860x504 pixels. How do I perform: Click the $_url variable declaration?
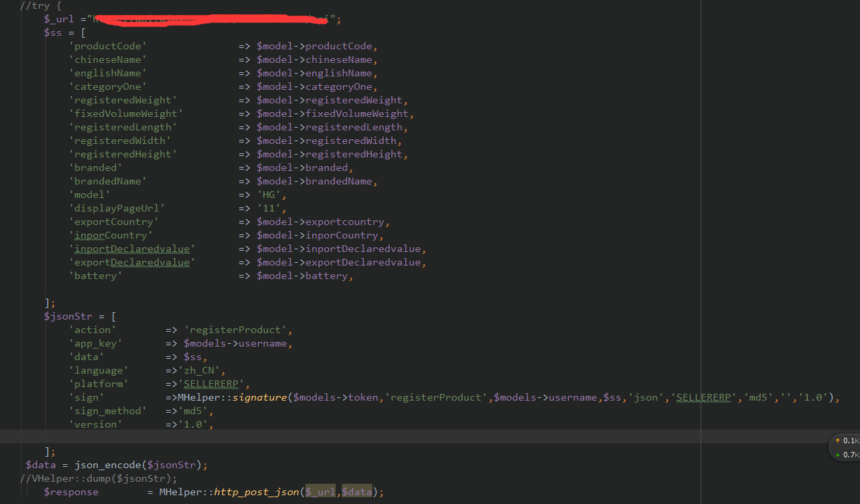click(x=59, y=19)
